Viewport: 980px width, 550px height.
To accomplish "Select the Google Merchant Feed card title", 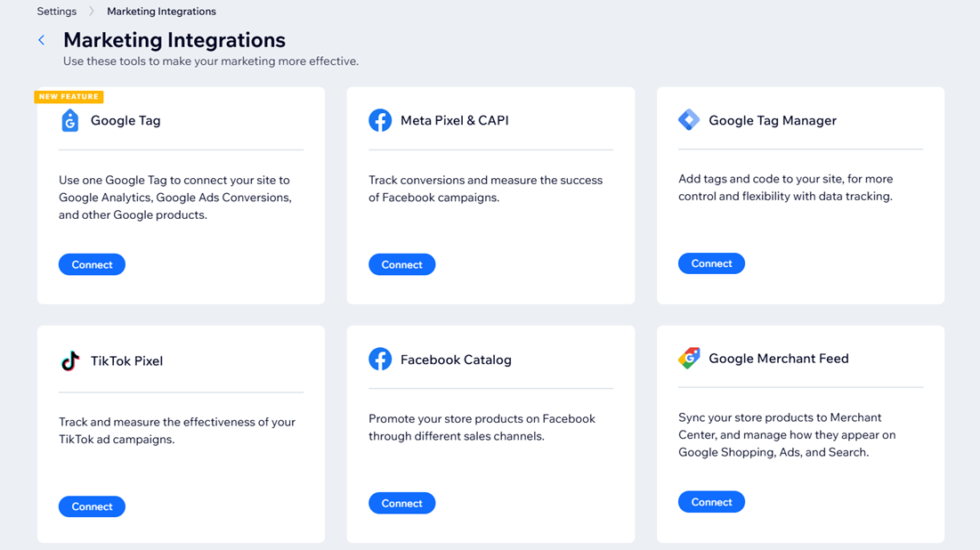I will pyautogui.click(x=779, y=359).
